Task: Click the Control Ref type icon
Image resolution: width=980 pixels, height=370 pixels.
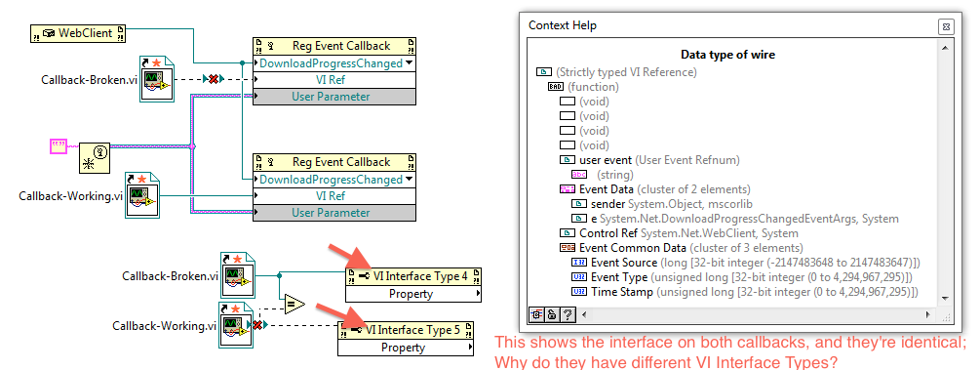Action: (x=567, y=233)
